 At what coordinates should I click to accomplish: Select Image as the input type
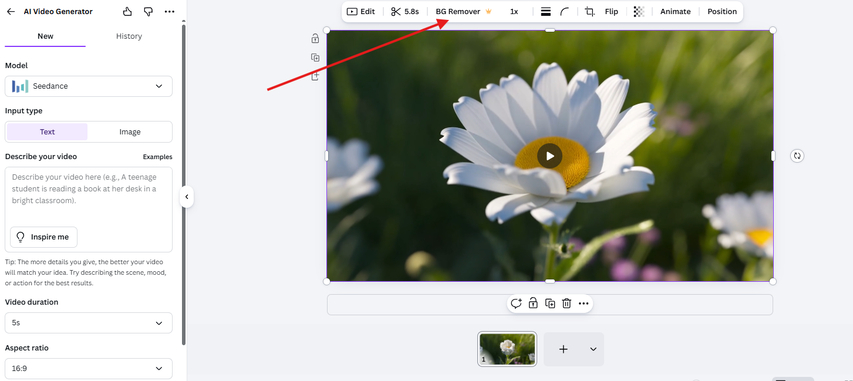(x=129, y=132)
